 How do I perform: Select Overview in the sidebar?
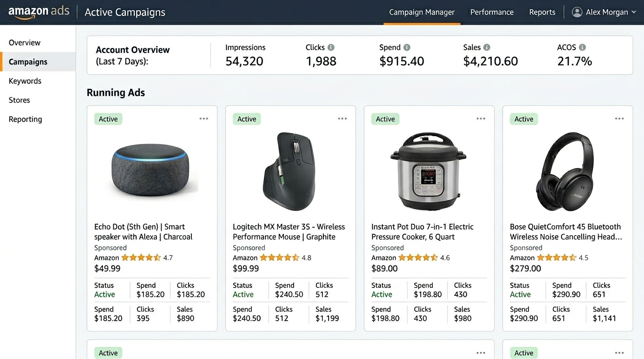(x=24, y=42)
